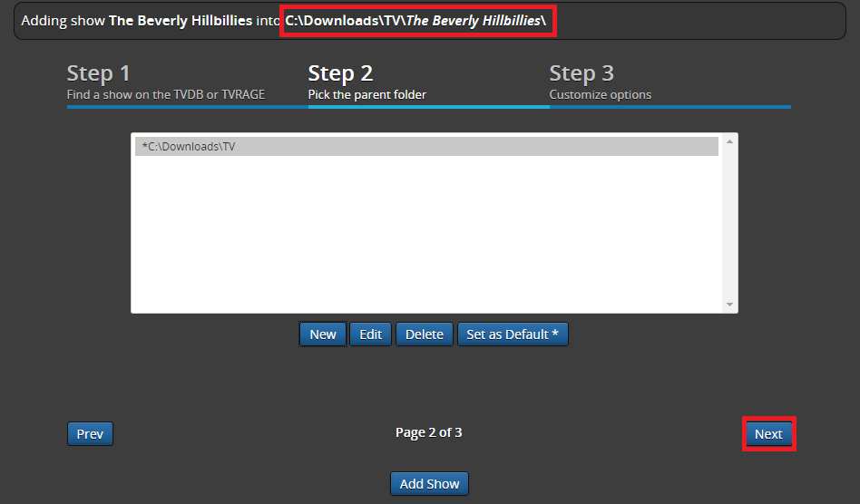Click the 'Customize options' subtitle
The width and height of the screenshot is (860, 504).
pyautogui.click(x=600, y=94)
